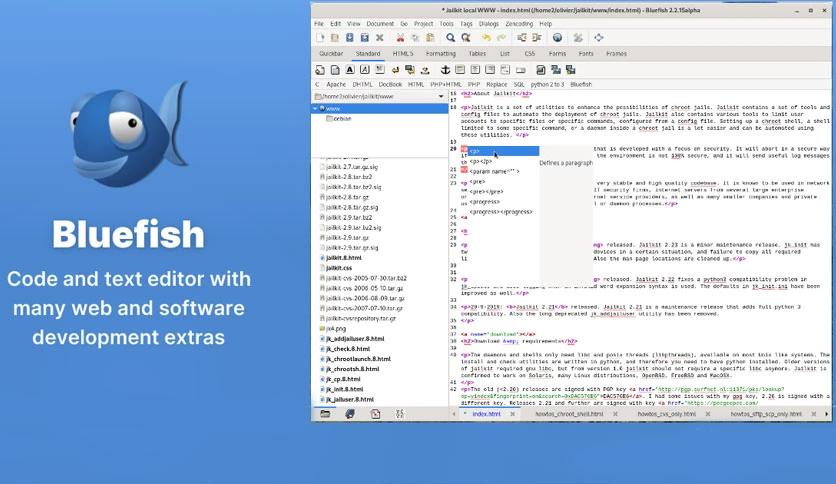Cut selection using scissors icon
The width and height of the screenshot is (836, 484).
[400, 38]
